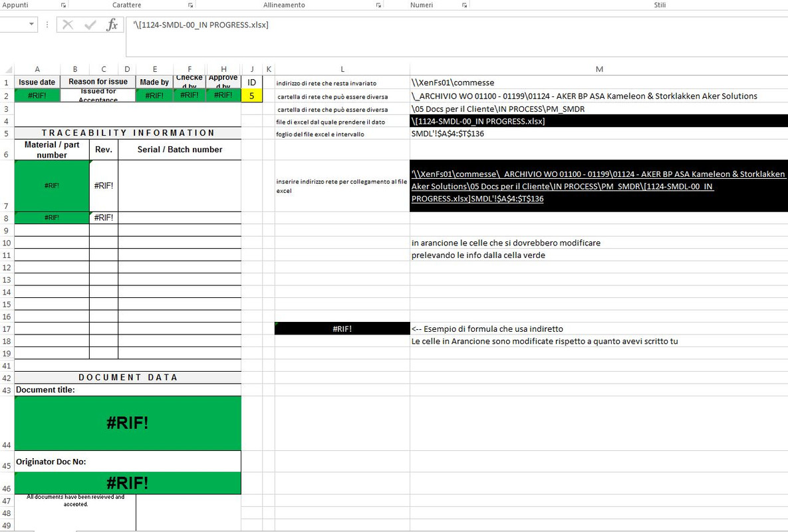Click the 'Rev.' header cell
Image resolution: width=788 pixels, height=532 pixels.
pyautogui.click(x=104, y=150)
